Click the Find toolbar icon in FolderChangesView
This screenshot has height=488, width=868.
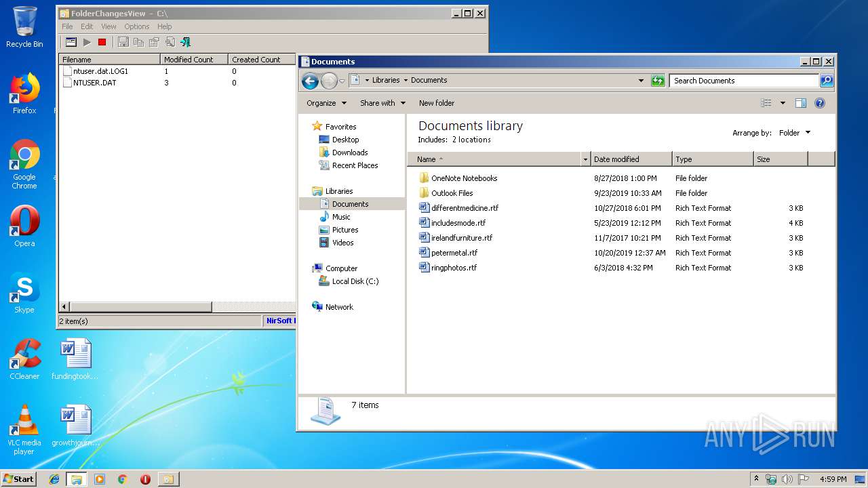[170, 42]
